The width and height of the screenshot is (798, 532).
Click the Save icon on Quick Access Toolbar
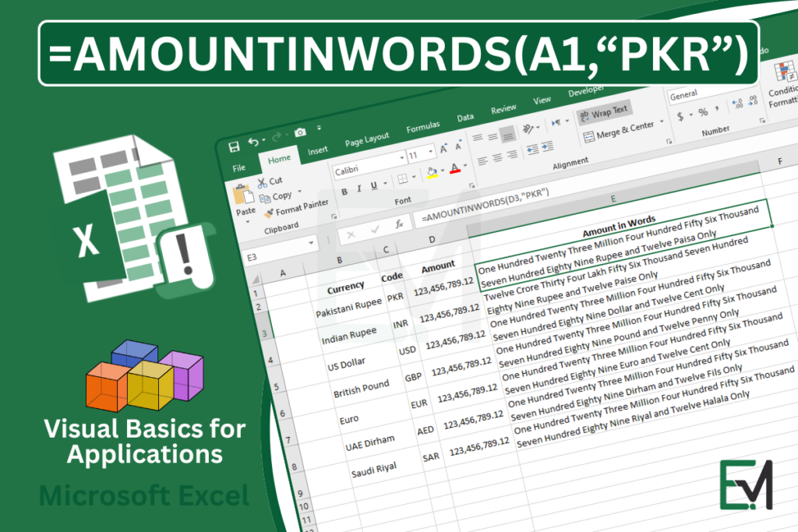[235, 146]
